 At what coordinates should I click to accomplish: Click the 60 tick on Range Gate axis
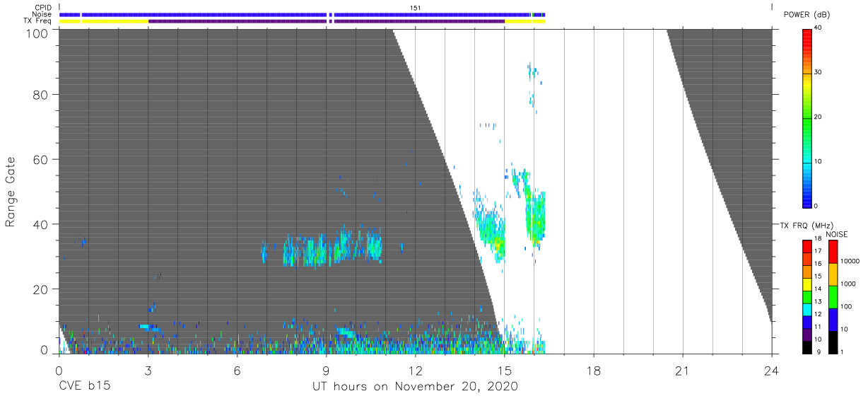[40, 159]
